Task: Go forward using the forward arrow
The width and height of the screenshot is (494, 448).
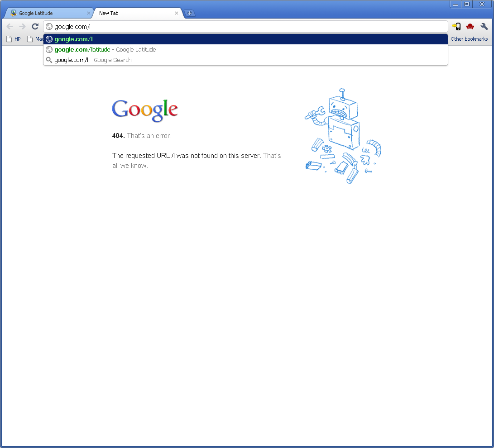Action: click(22, 26)
